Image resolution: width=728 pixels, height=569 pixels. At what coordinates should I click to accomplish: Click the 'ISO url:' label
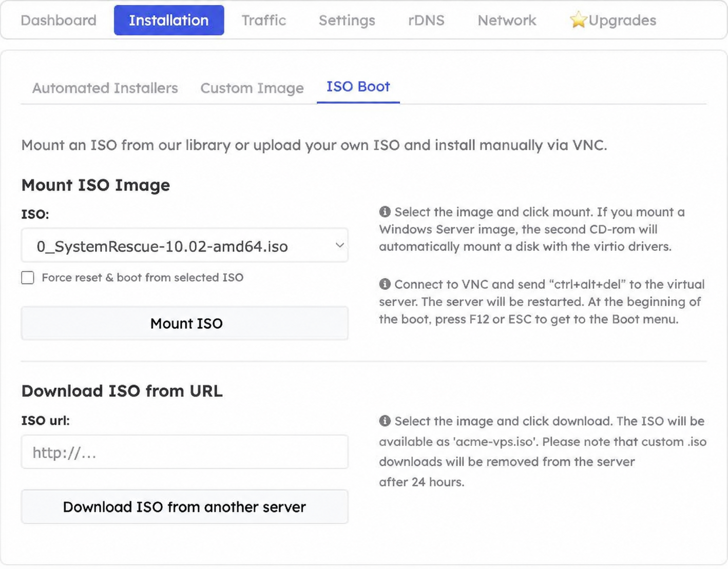[x=45, y=421]
